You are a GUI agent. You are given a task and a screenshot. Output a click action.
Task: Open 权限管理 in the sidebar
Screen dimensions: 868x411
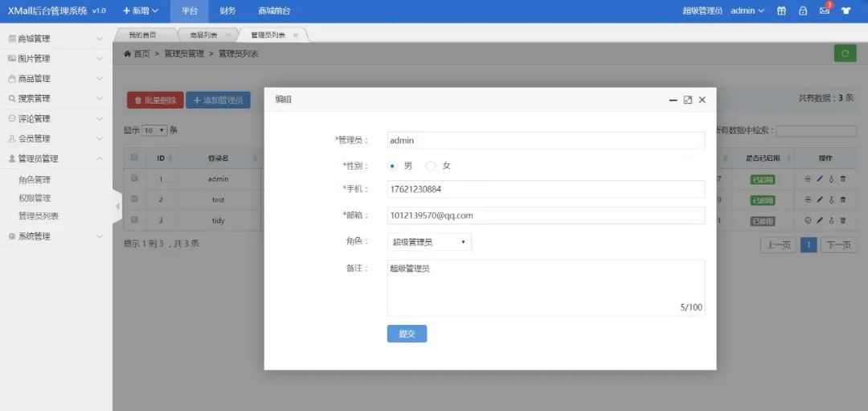point(35,199)
